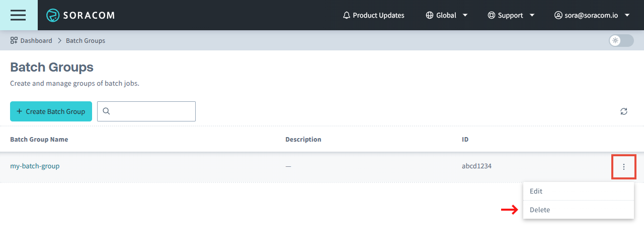644x252 pixels.
Task: Open the my-batch-group link
Action: (x=35, y=166)
